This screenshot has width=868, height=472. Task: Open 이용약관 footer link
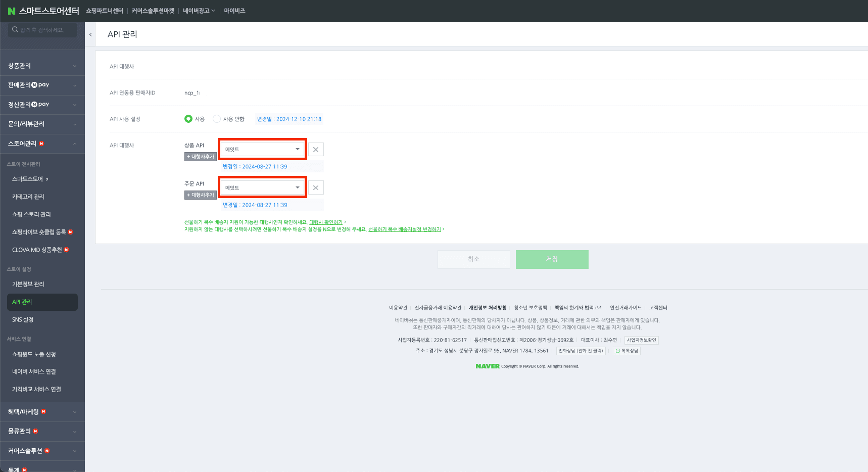[x=398, y=308]
